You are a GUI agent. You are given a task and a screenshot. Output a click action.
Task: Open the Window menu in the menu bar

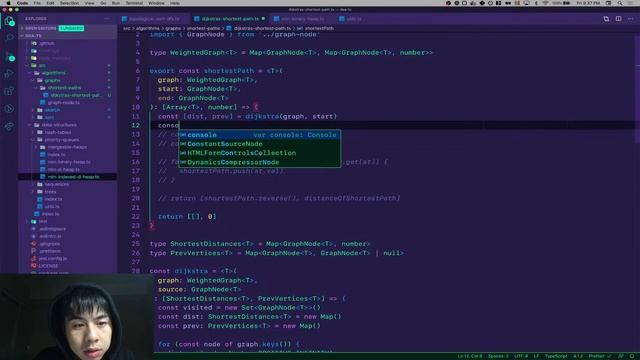pyautogui.click(x=156, y=3)
